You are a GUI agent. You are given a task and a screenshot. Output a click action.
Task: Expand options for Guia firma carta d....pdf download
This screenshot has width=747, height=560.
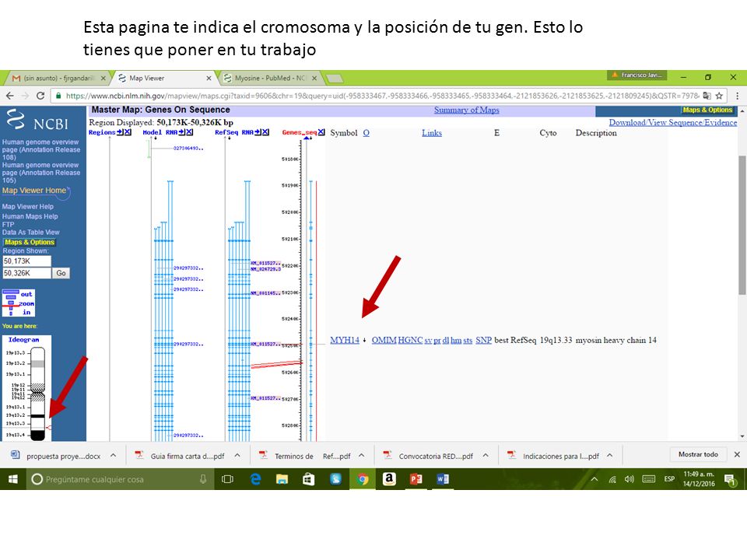237,455
